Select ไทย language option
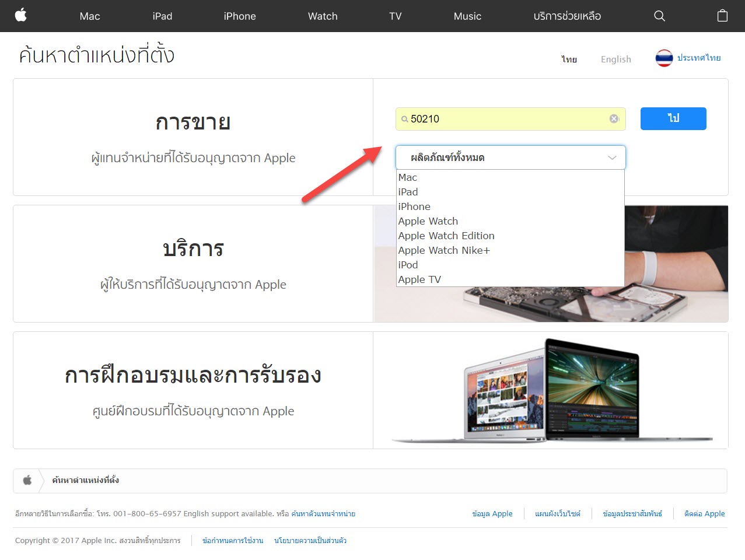This screenshot has height=560, width=745. pyautogui.click(x=569, y=59)
